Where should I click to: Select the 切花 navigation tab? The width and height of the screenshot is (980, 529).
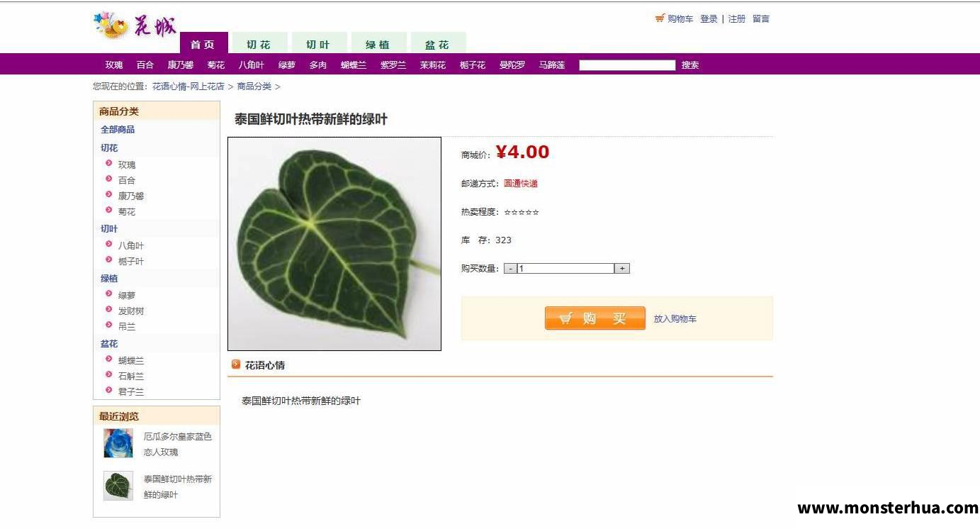pos(258,44)
